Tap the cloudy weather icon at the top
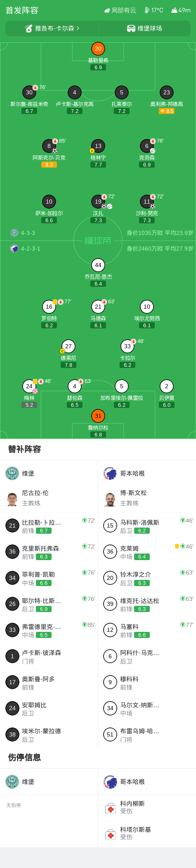196x868 pixels. 107,10
